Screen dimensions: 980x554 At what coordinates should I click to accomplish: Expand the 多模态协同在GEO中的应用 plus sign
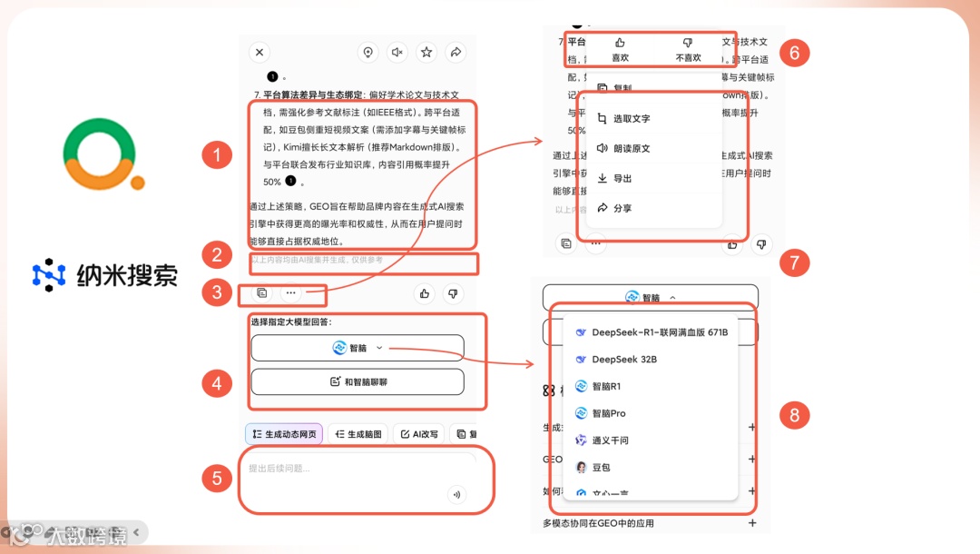(752, 523)
